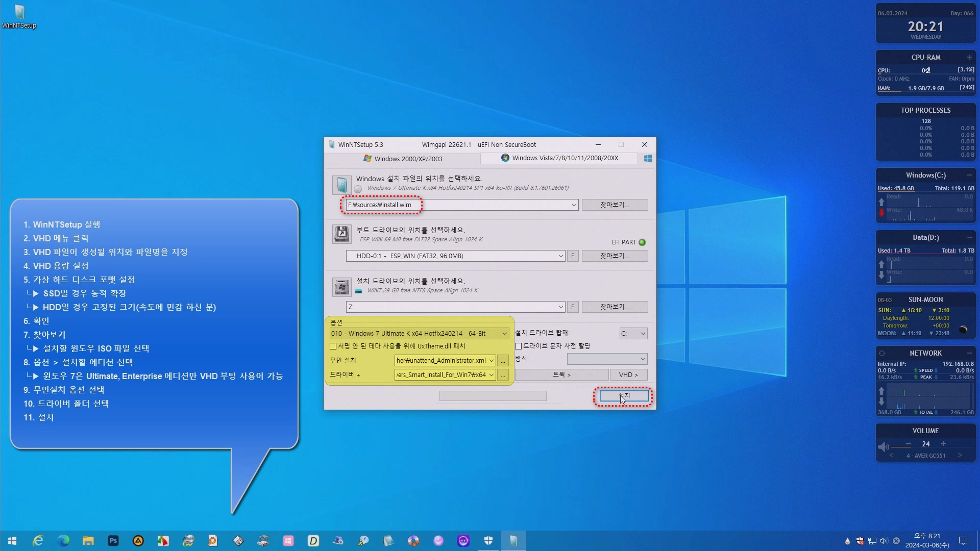
Task: Click 찾아보기 for the install.wim file
Action: (x=615, y=205)
